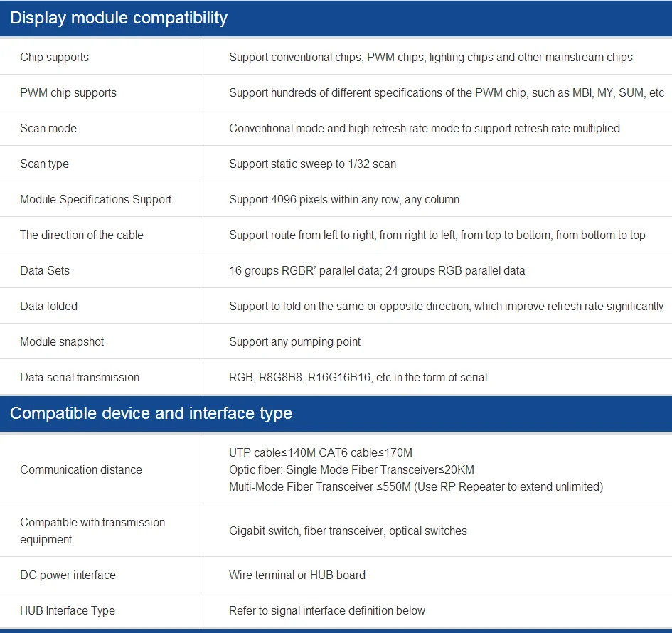Click the Compatible device and interface type header
Screen dimensions: 672x633
tap(151, 413)
